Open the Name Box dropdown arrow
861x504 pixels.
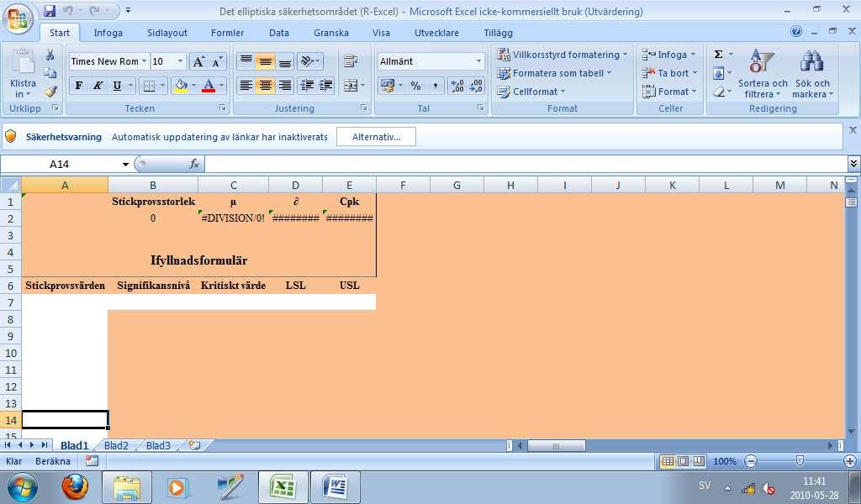[x=126, y=164]
